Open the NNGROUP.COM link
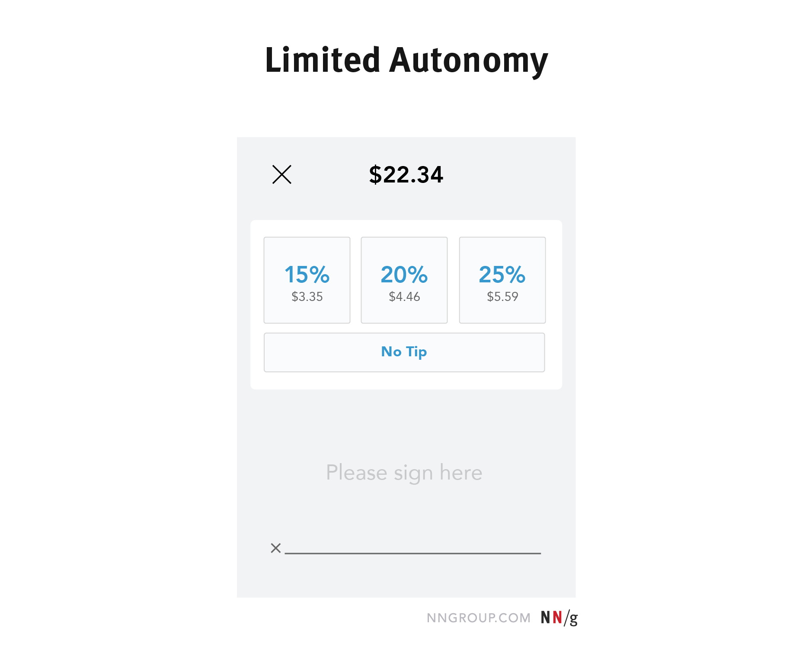Image resolution: width=812 pixels, height=659 pixels. click(x=478, y=618)
